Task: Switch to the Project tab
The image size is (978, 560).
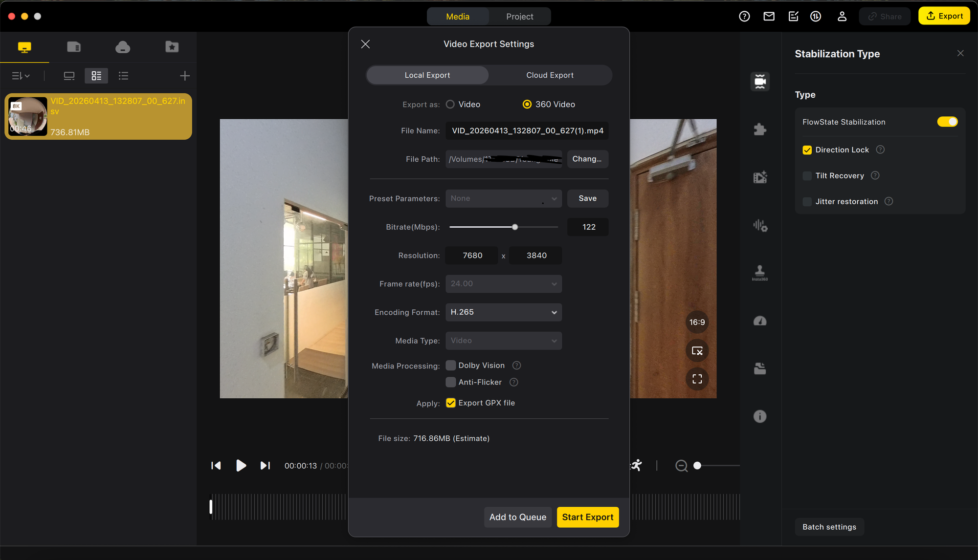Action: [519, 17]
